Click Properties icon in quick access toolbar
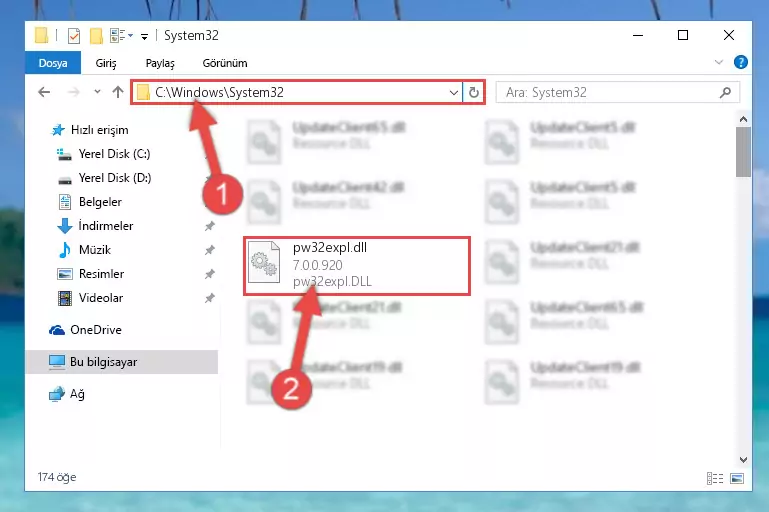This screenshot has height=512, width=769. (x=74, y=36)
